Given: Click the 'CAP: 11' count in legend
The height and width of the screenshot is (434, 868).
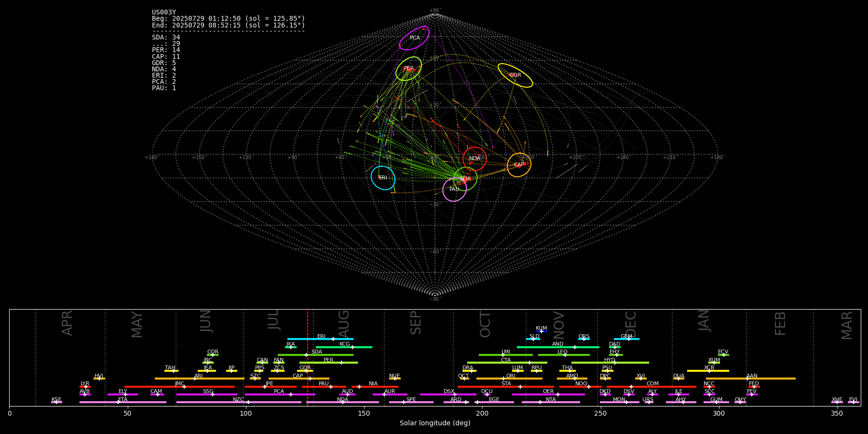Looking at the screenshot, I should 166,57.
